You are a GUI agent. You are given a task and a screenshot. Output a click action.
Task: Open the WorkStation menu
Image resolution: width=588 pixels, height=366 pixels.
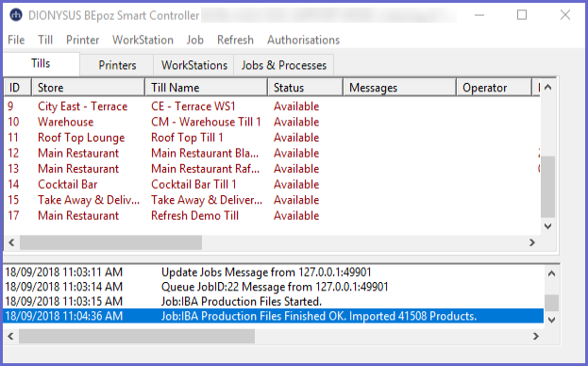click(x=143, y=40)
